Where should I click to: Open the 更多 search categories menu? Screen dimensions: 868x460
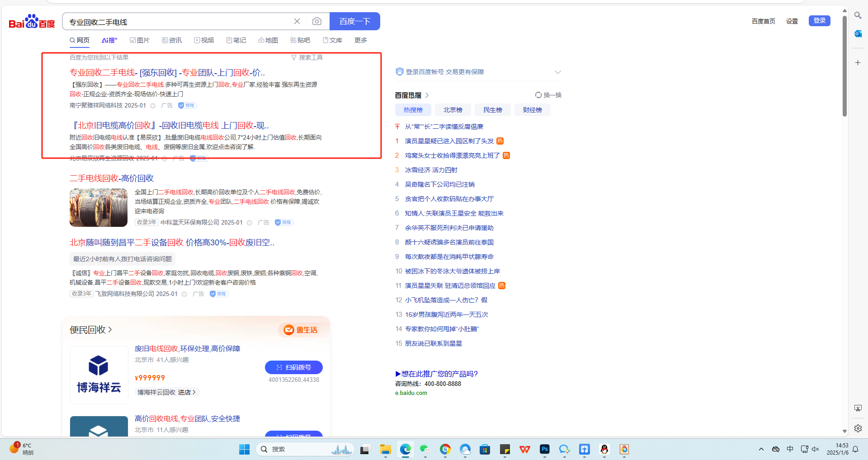360,40
